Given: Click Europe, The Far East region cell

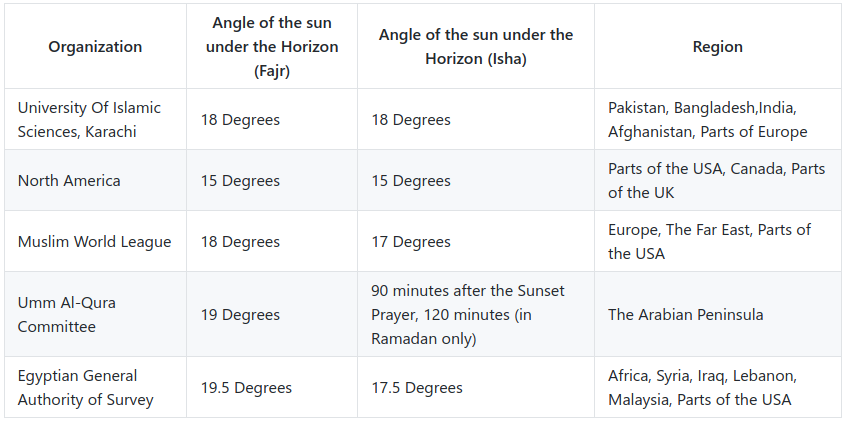Looking at the screenshot, I should click(x=717, y=241).
